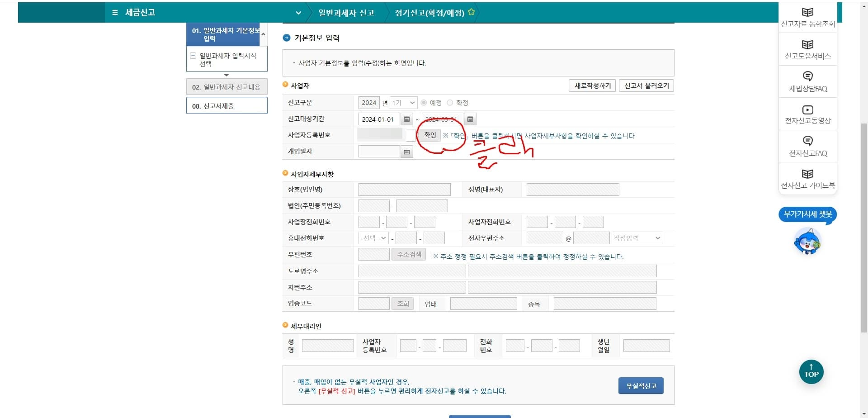Play the 전자신고동영상 video icon
868x418 pixels.
tap(807, 114)
